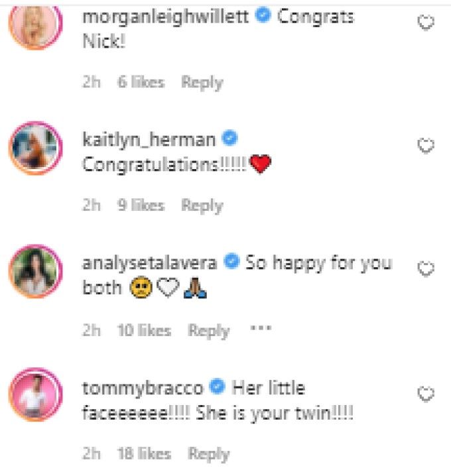Reply to tommybracco's comment
This screenshot has height=476, width=451.
coord(209,454)
